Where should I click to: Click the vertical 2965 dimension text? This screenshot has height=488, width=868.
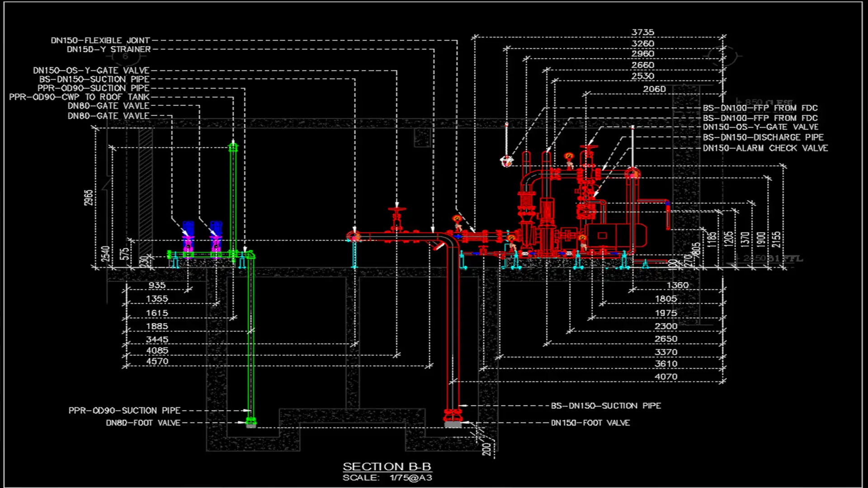tap(89, 197)
